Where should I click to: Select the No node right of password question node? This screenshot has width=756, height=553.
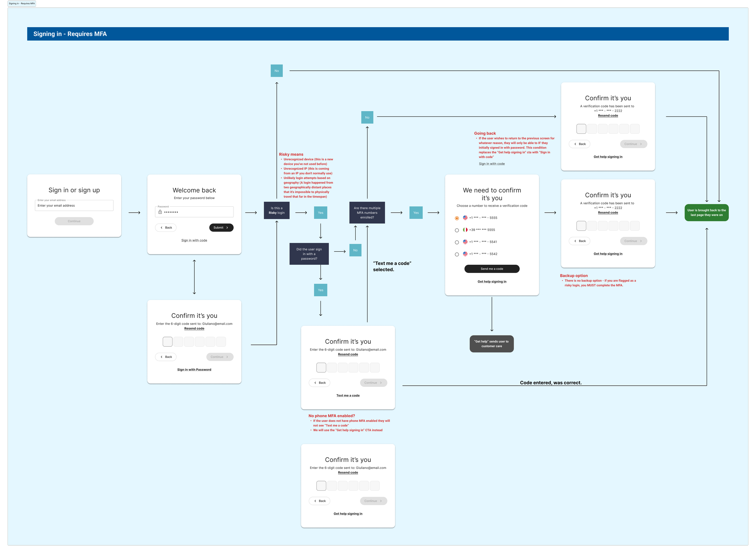pyautogui.click(x=355, y=250)
